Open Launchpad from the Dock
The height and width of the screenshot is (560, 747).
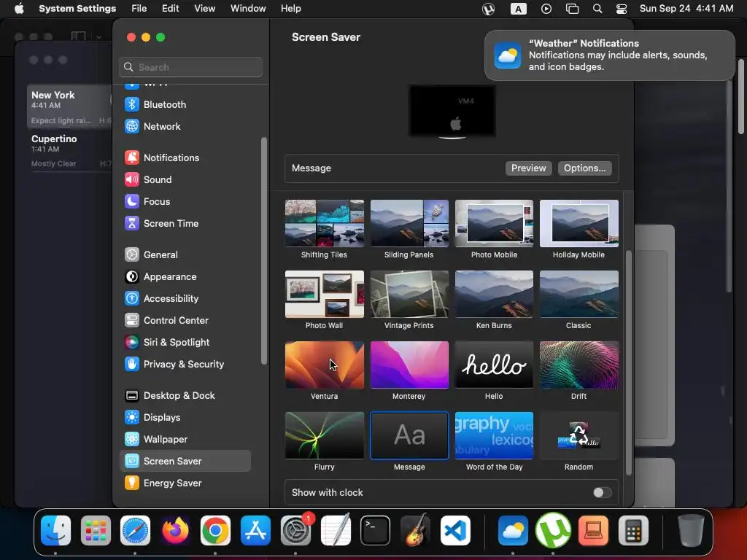96,530
